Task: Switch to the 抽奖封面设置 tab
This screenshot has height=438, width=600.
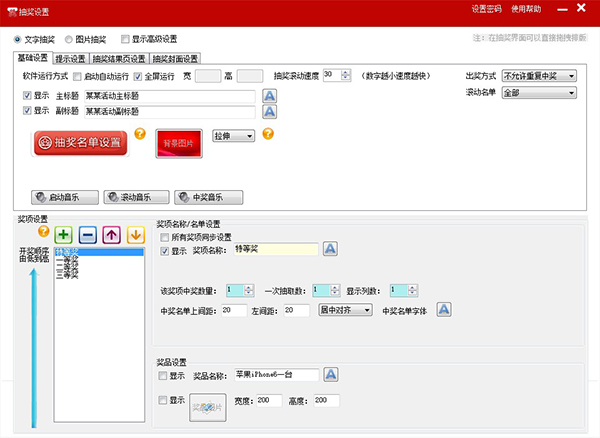Action: tap(175, 59)
